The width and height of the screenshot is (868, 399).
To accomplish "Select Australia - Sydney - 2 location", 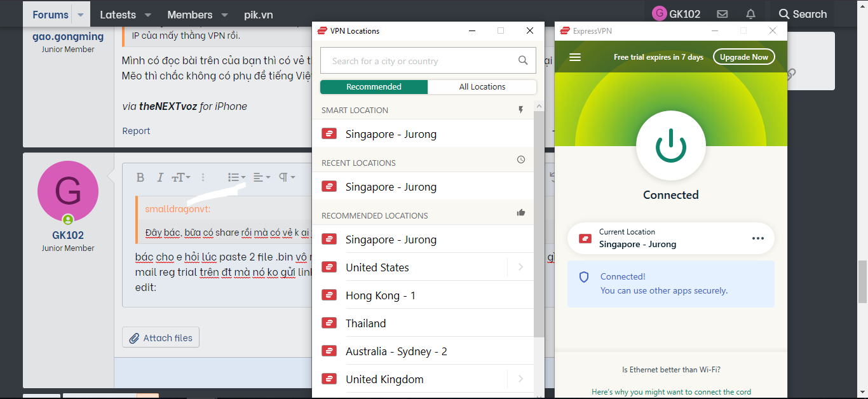I will (423, 351).
